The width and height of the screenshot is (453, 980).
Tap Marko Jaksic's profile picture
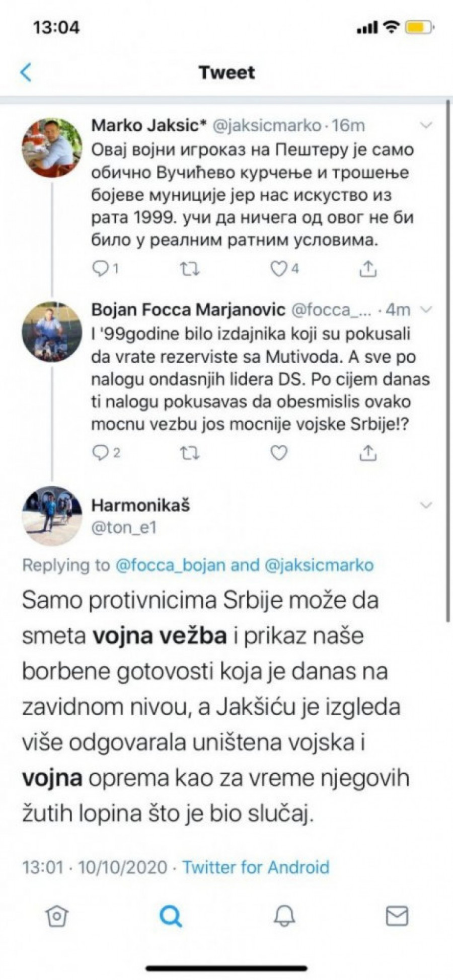point(52,148)
